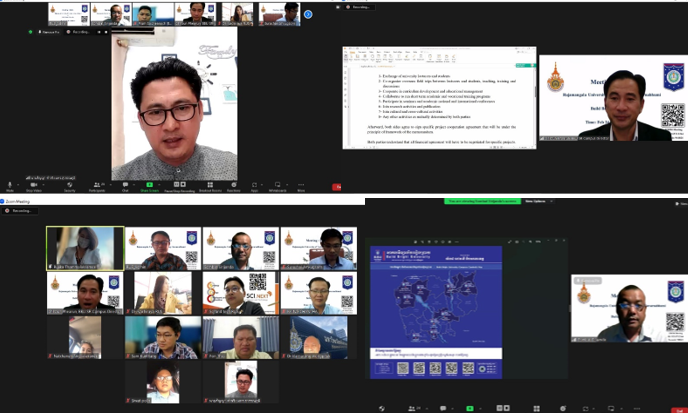
Task: Open Whiteboards in the speaker-view toolbar
Action: [x=277, y=187]
